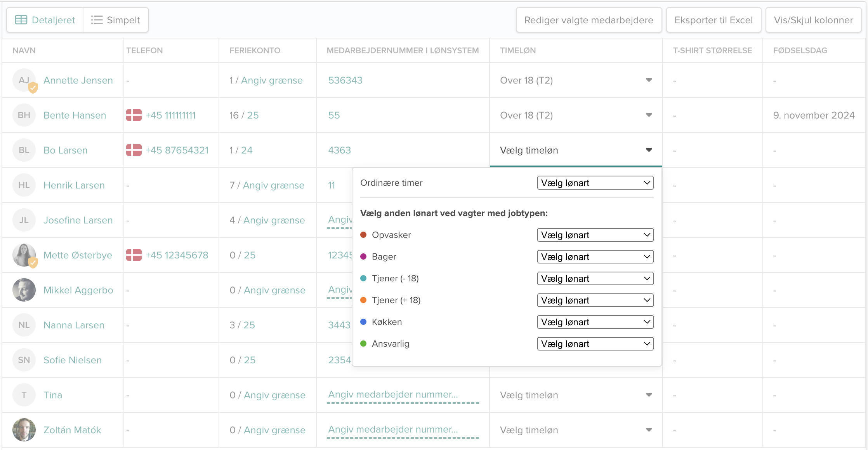Click the Danish flag beside Bente Hansen's phone
Viewport: 868px width, 450px height.
tap(134, 115)
